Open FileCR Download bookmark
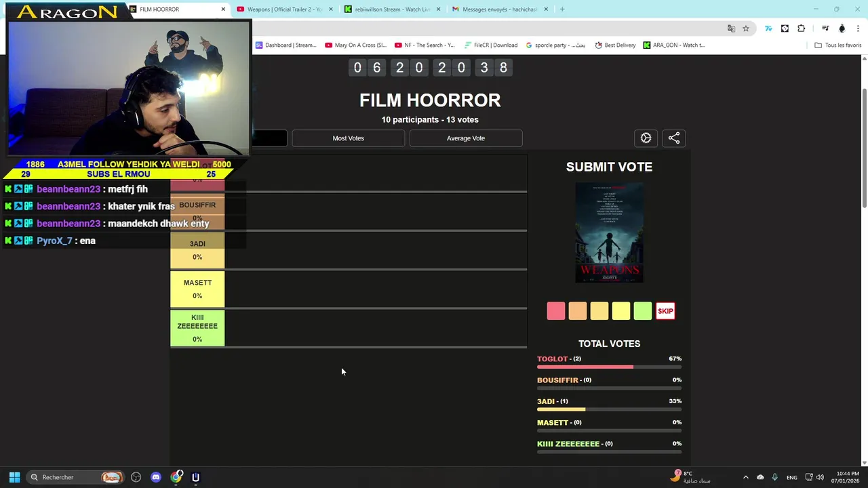The image size is (868, 488). (x=491, y=45)
